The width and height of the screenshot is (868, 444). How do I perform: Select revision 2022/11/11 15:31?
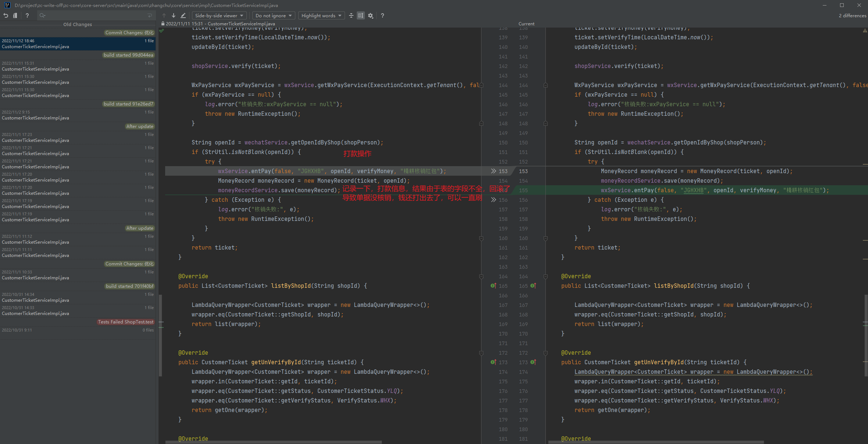(x=78, y=66)
